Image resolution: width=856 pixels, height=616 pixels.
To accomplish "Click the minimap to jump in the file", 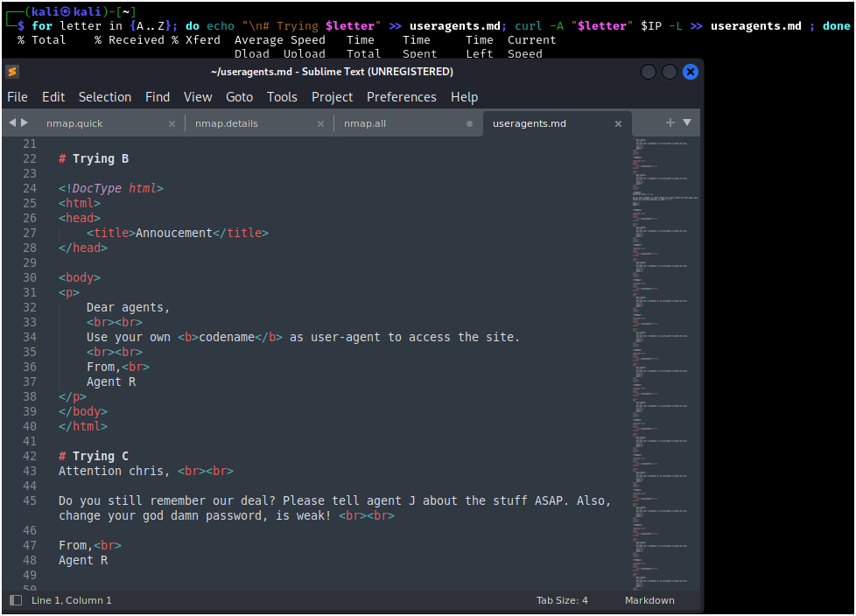I will tap(663, 350).
